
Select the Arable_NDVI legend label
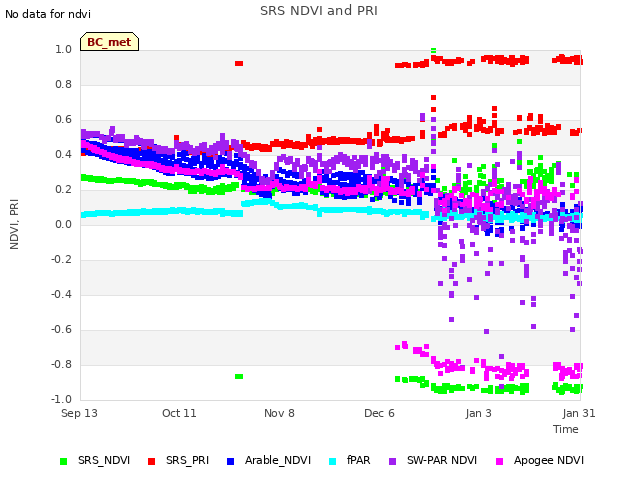point(278,460)
